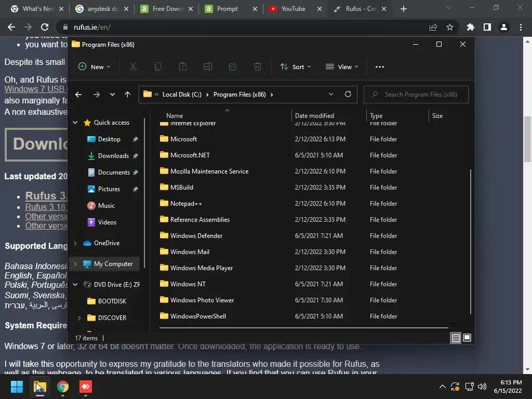Image resolution: width=532 pixels, height=399 pixels.
Task: Click the Rufus 3.18 download link on webpage
Action: [46, 207]
